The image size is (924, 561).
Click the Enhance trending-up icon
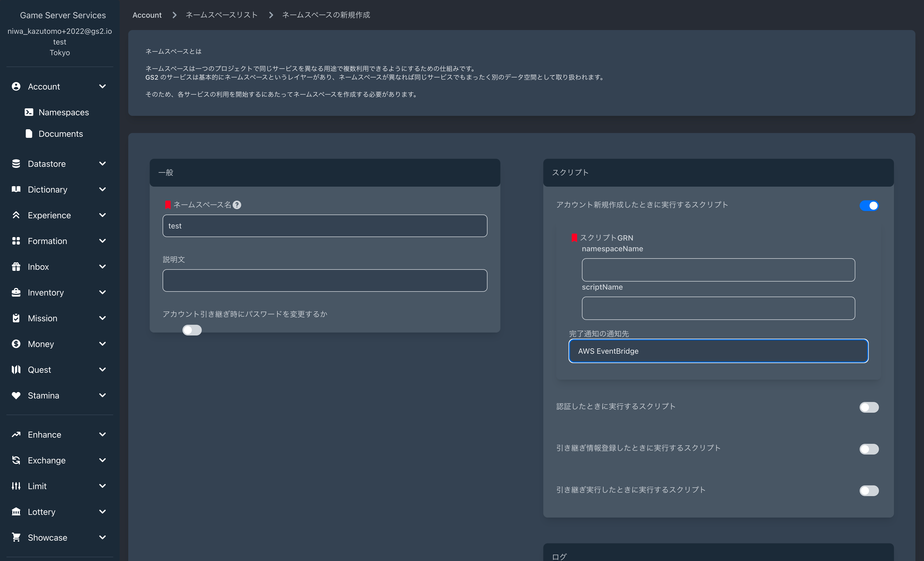point(16,435)
